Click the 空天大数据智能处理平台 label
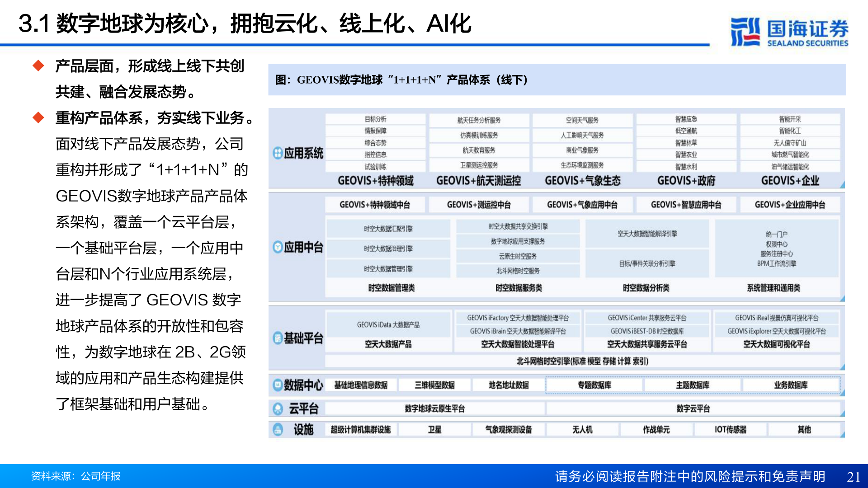The image size is (868, 488). point(518,344)
